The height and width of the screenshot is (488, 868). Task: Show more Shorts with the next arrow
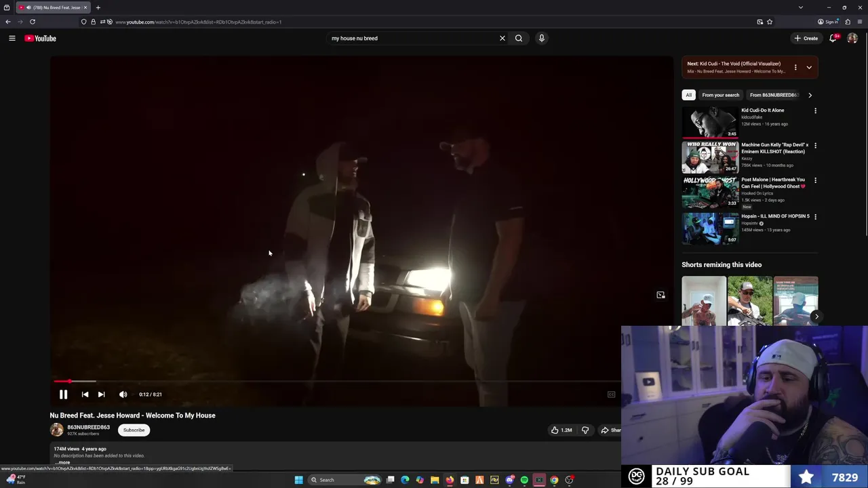tap(816, 317)
